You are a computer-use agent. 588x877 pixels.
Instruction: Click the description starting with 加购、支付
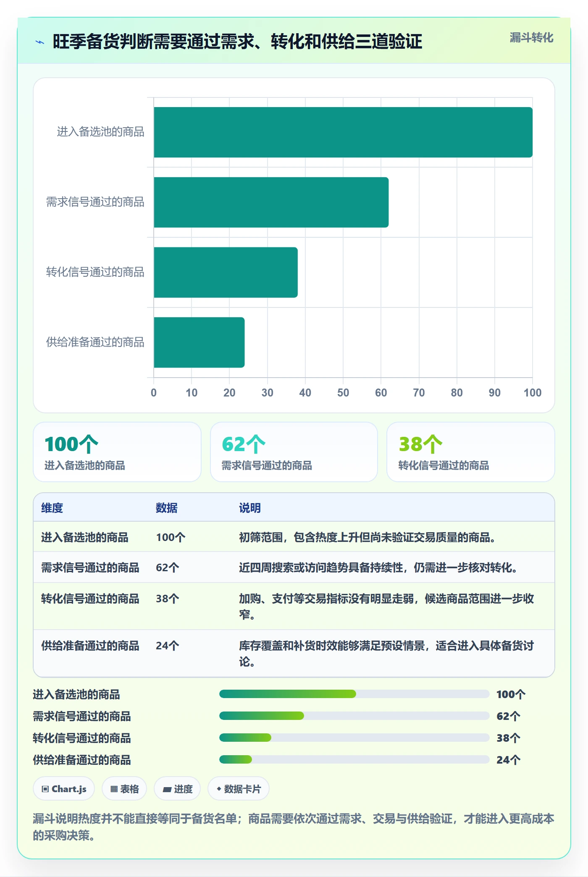[x=386, y=607]
